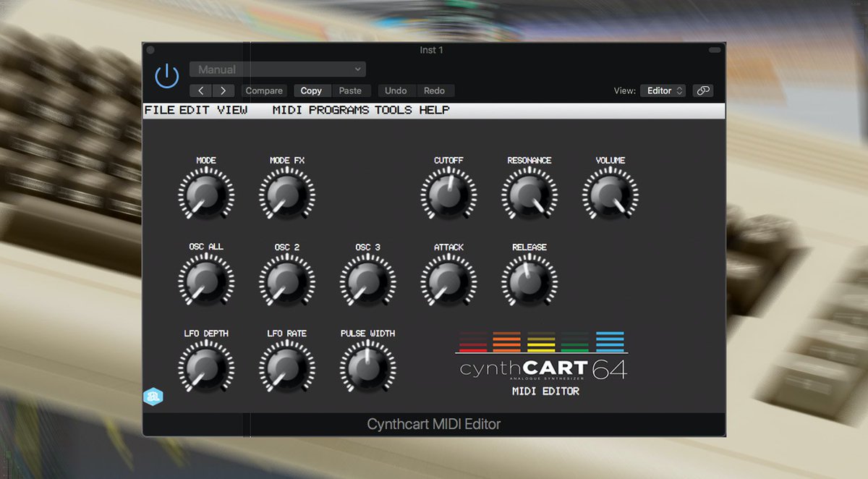Open the MIDI menu
The height and width of the screenshot is (479, 868).
click(288, 110)
